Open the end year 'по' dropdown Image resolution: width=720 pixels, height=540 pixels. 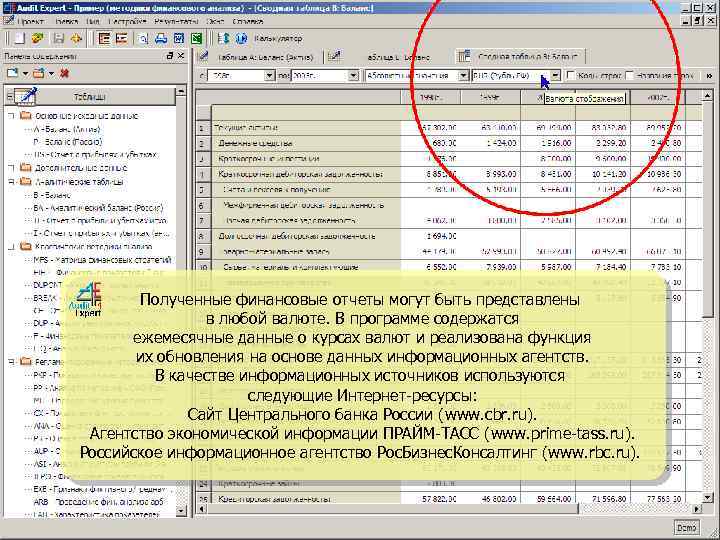(353, 75)
